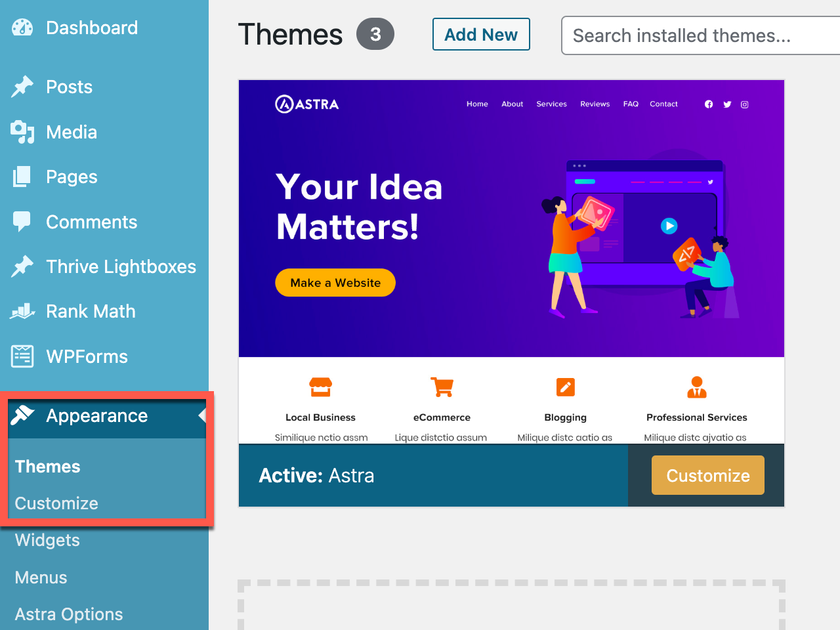Click the WPForms form icon
The width and height of the screenshot is (840, 630).
22,356
